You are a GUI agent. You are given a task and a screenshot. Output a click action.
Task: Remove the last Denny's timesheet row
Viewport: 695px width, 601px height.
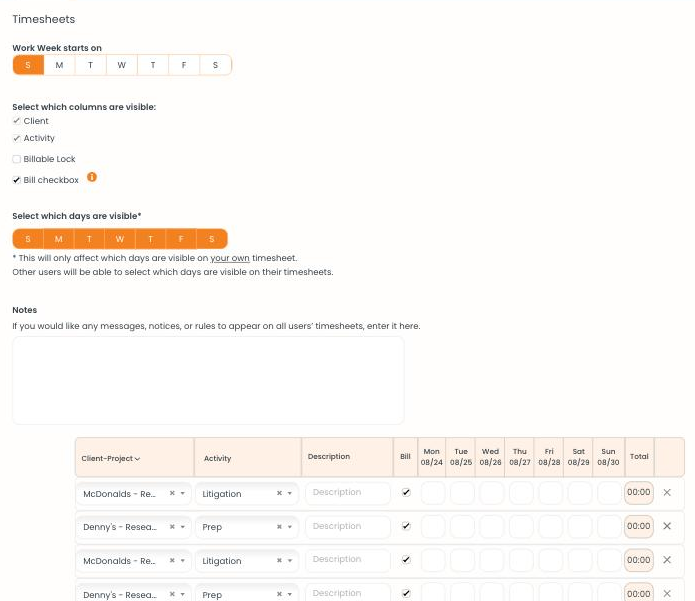[x=667, y=593]
